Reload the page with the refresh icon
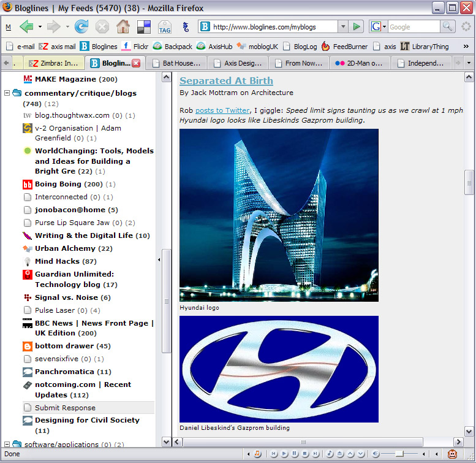Screen dimensions: 476x463 81,27
